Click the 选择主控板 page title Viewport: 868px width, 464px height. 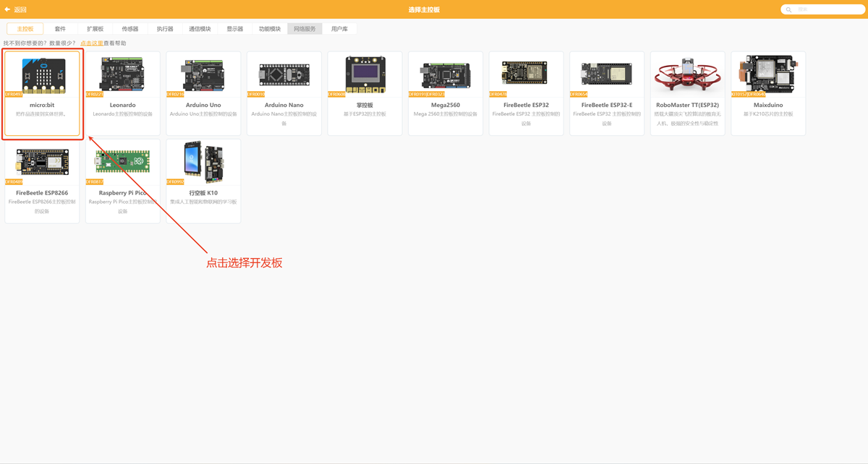pyautogui.click(x=424, y=9)
